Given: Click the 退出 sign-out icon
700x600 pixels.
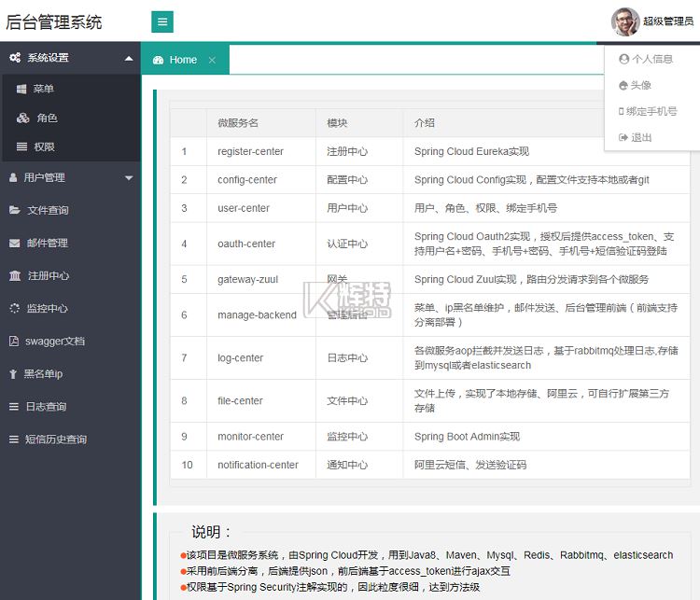Looking at the screenshot, I should (623, 137).
